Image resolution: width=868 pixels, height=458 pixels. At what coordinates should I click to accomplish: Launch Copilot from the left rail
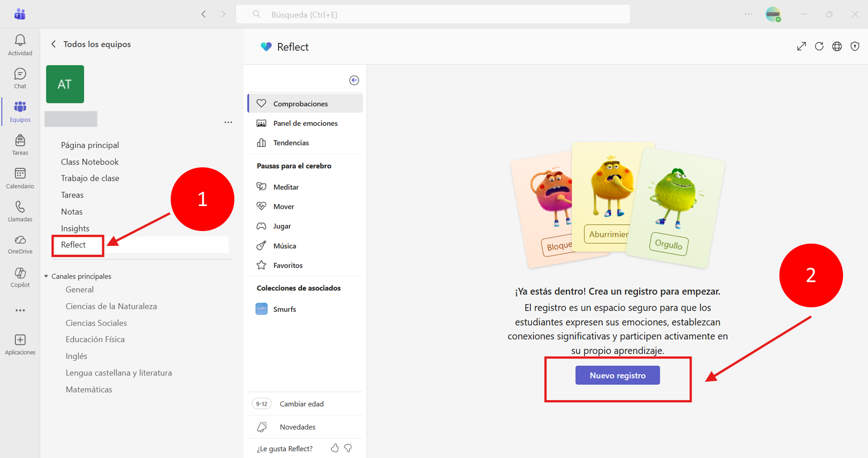coord(20,277)
